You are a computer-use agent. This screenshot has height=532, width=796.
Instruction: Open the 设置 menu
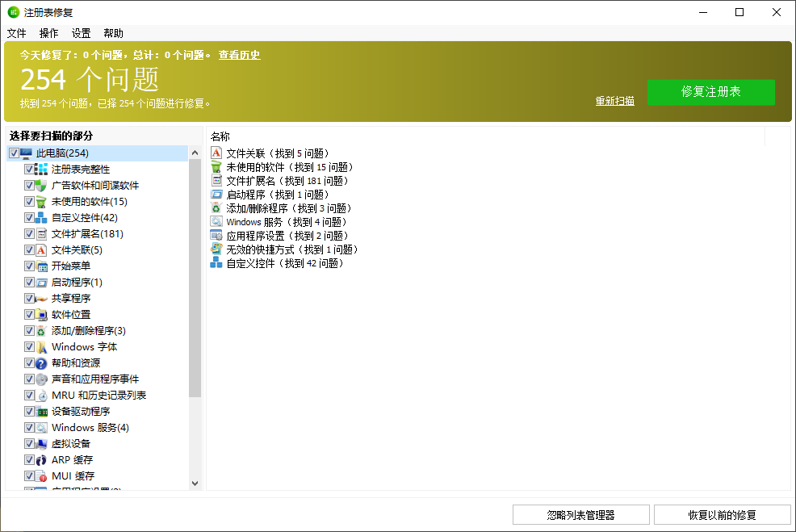80,33
